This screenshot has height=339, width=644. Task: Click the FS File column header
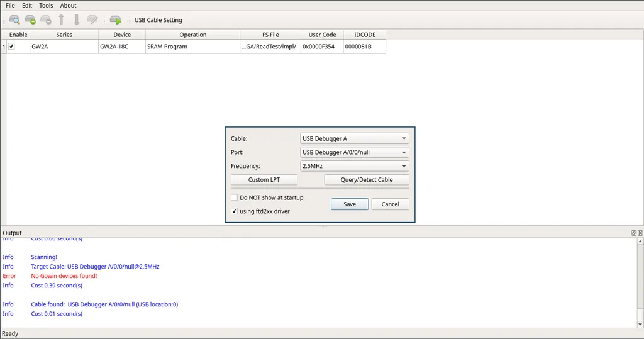click(270, 35)
